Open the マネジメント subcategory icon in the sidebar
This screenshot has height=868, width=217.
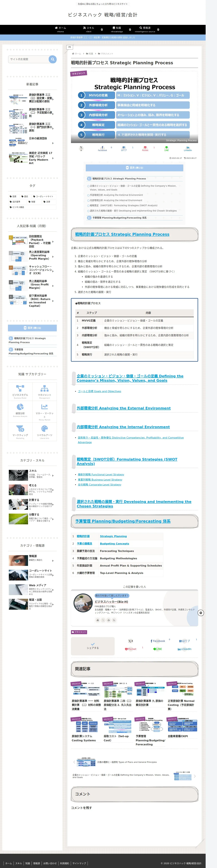point(44,391)
